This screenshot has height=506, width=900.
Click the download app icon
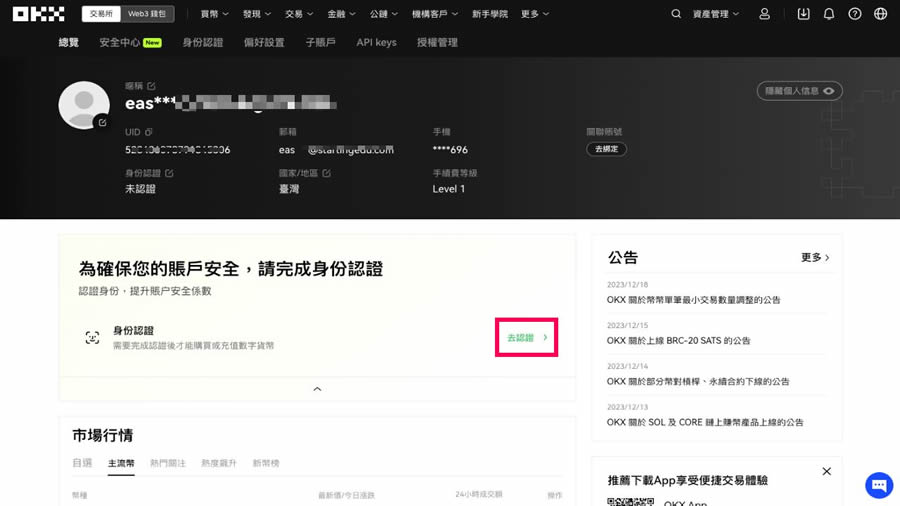pyautogui.click(x=804, y=14)
